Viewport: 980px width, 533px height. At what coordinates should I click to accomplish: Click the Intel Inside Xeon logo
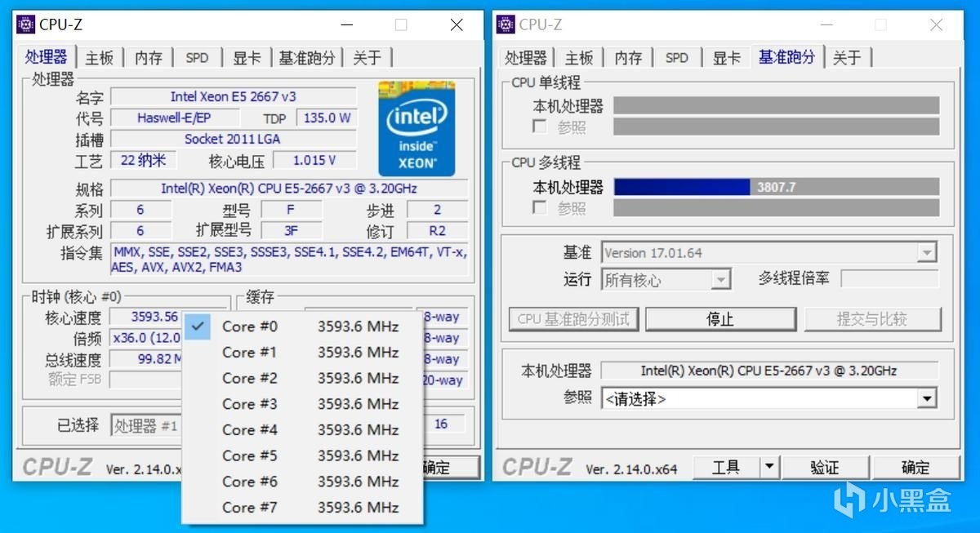click(416, 128)
